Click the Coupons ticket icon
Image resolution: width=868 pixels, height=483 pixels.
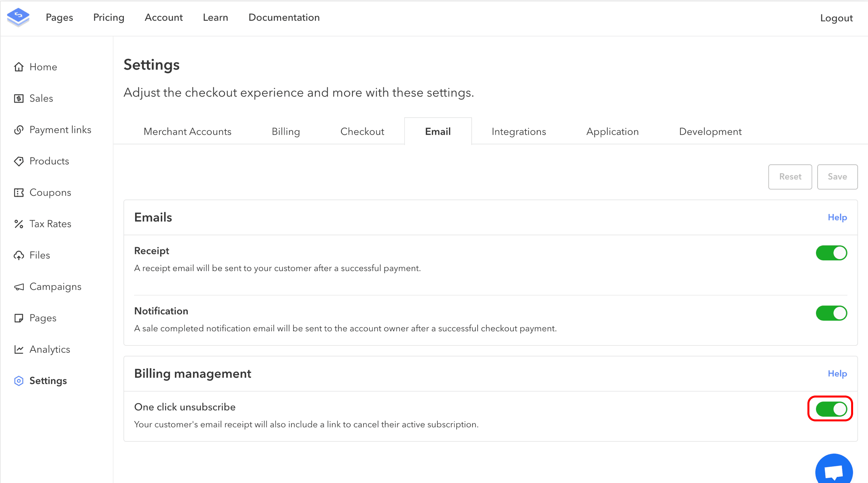(x=19, y=192)
